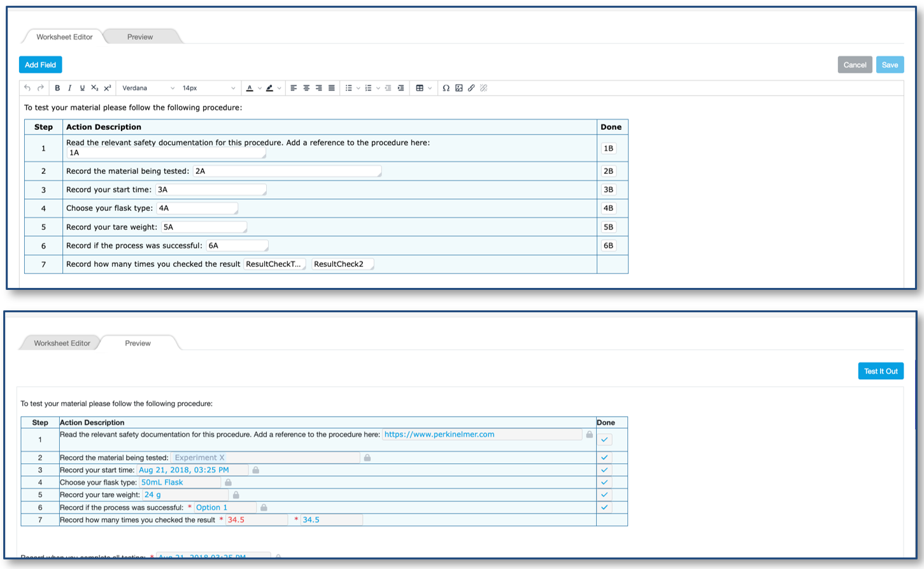Click the ResultCheck2 field in editor

(343, 264)
